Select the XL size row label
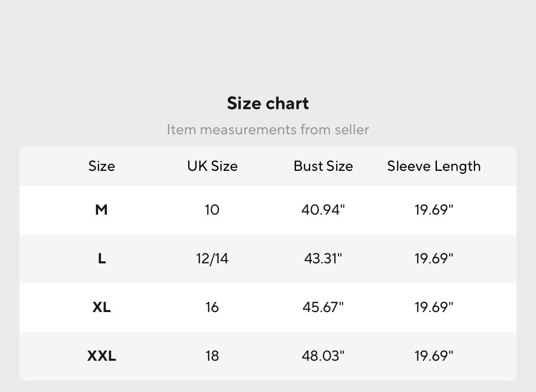Image resolution: width=536 pixels, height=392 pixels. coord(102,307)
